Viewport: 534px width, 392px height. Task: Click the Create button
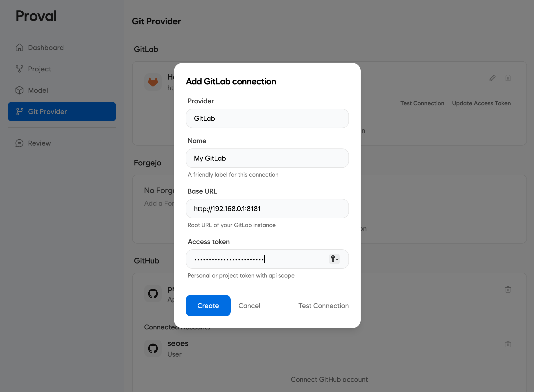click(208, 306)
